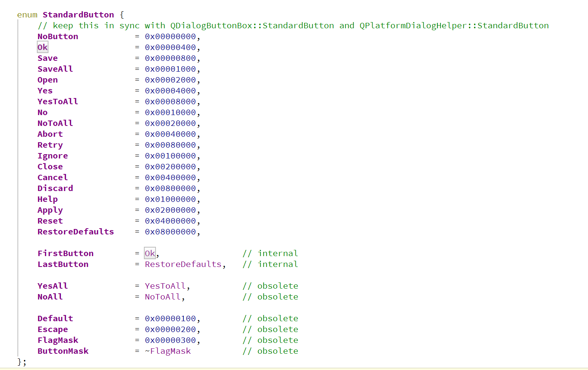Click the Abort enumerator

50,134
